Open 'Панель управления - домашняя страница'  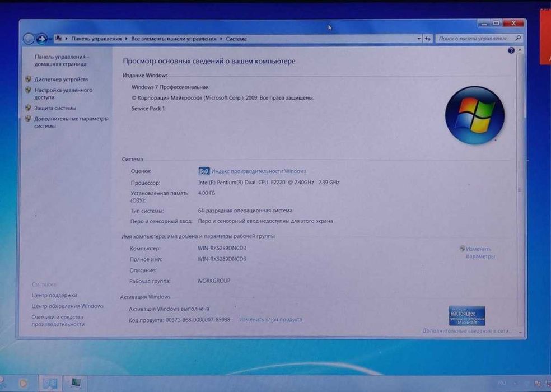[x=62, y=60]
